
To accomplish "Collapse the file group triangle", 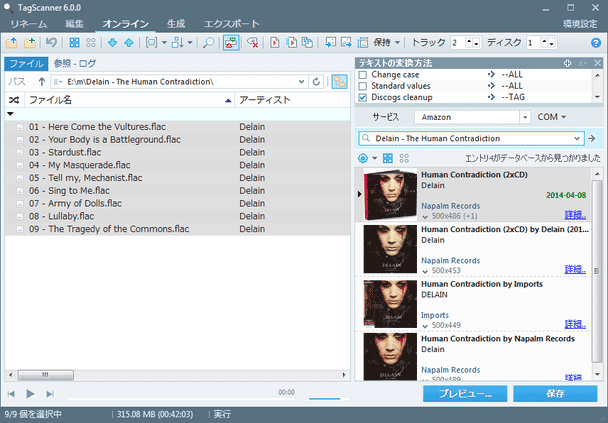I will click(10, 114).
